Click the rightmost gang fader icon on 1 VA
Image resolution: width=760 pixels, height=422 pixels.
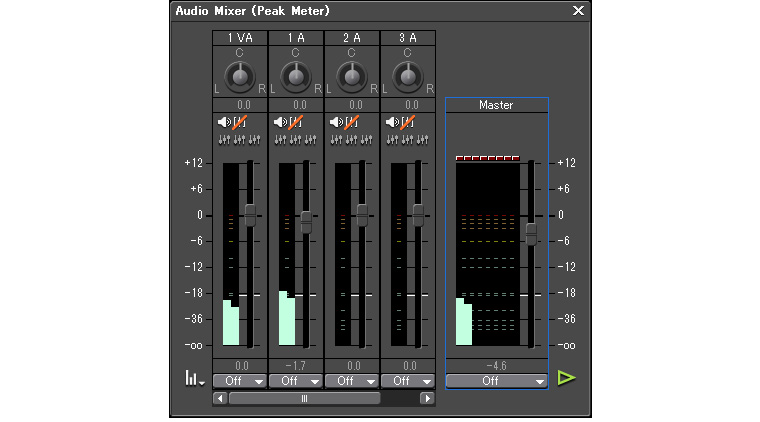point(254,140)
